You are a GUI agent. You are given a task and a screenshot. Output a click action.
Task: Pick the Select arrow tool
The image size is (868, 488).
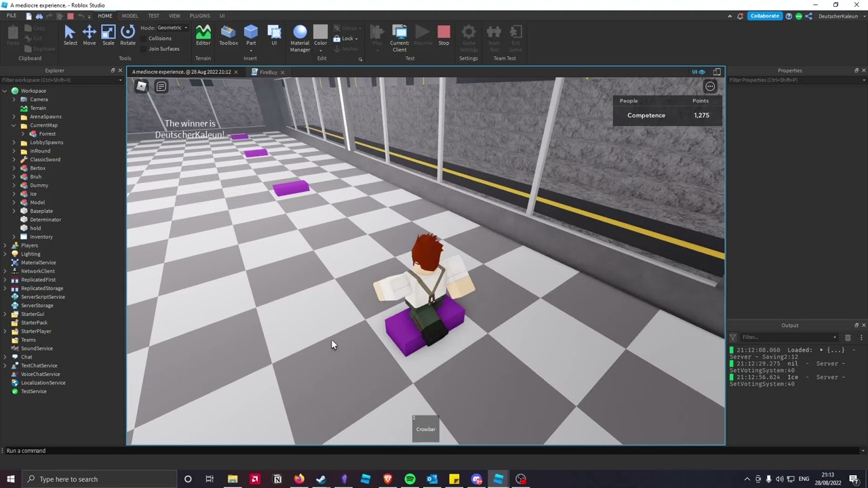click(70, 35)
